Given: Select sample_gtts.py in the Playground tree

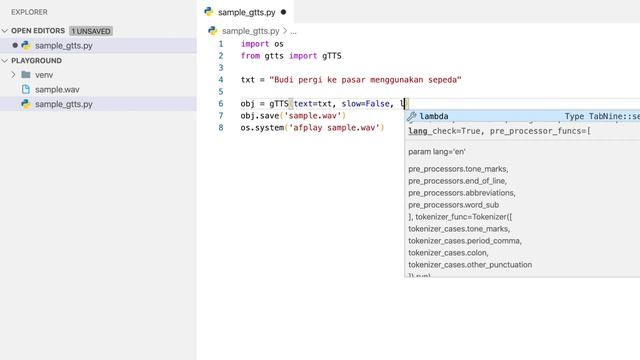Looking at the screenshot, I should [64, 104].
